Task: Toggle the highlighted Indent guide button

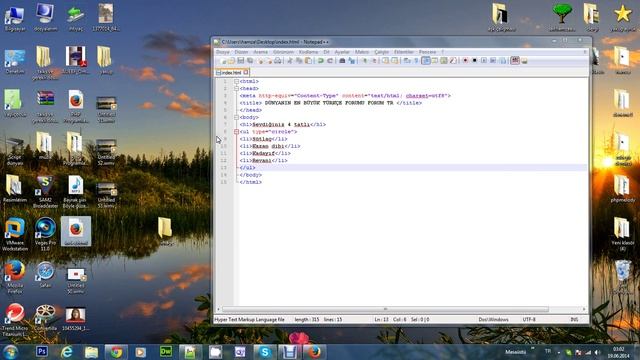Action: (x=426, y=61)
